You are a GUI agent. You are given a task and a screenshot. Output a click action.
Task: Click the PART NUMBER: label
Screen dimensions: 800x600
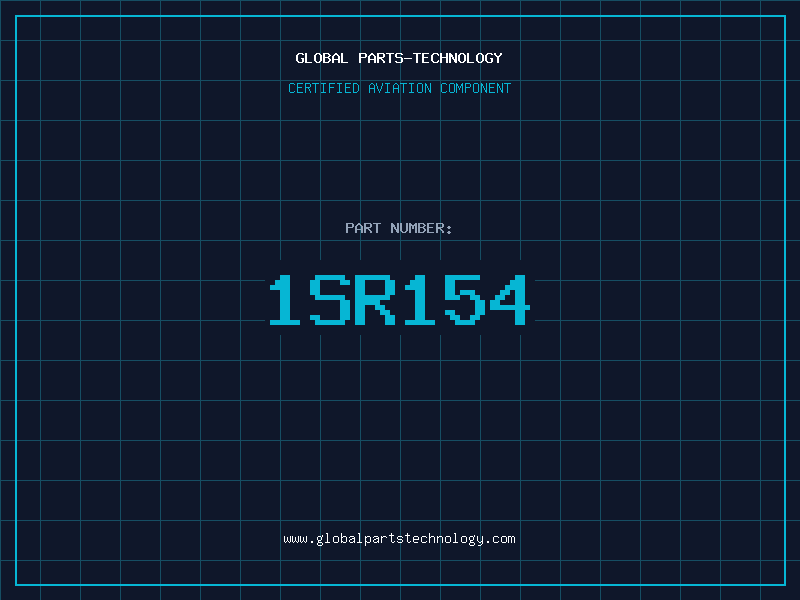click(x=399, y=228)
